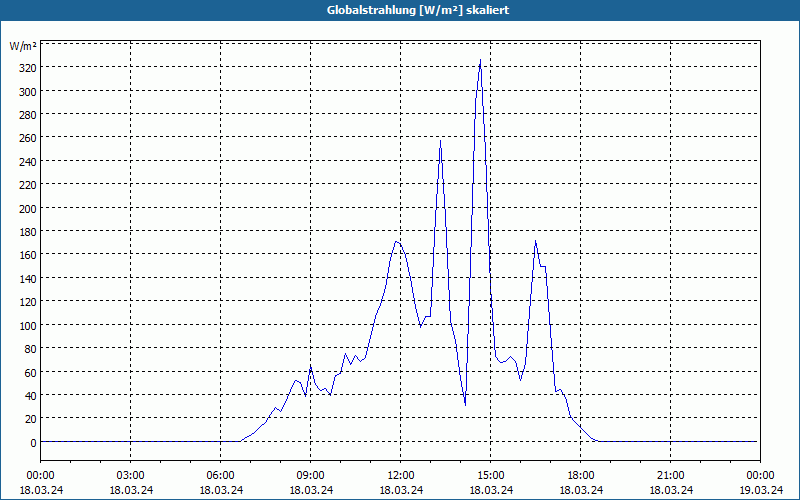Click the first 00:00 axis label
This screenshot has height=500, width=800.
pos(40,476)
